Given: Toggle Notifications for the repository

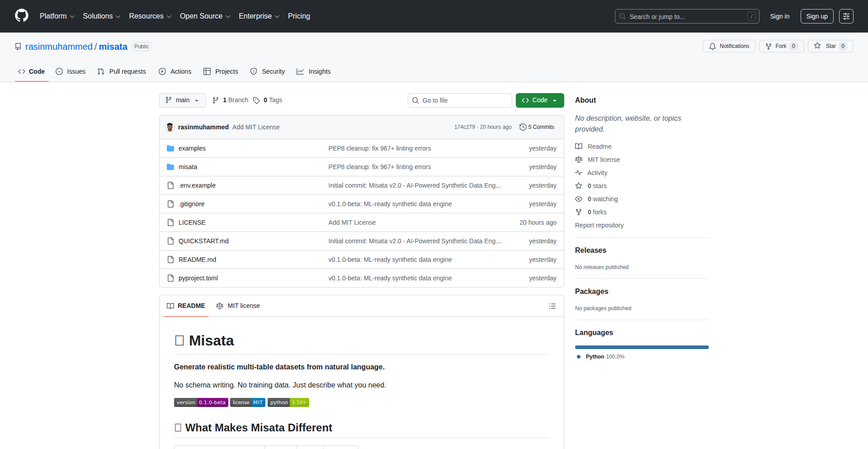Looking at the screenshot, I should [729, 46].
